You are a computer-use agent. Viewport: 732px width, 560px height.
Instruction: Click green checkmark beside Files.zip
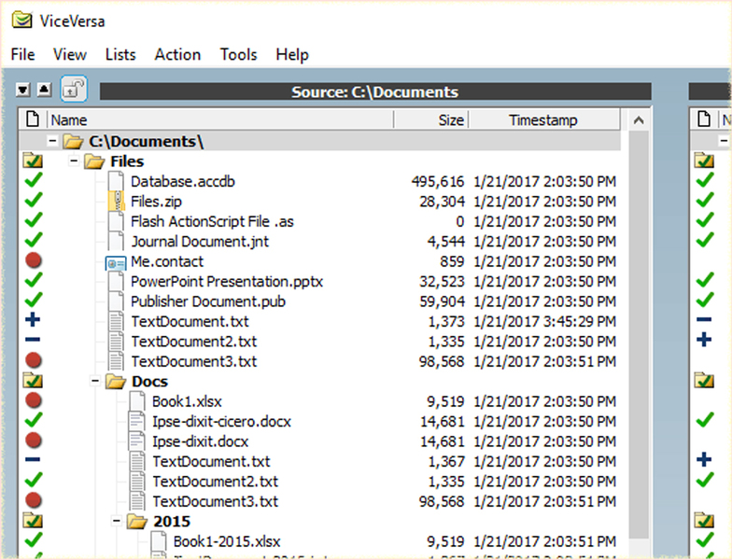tap(34, 201)
